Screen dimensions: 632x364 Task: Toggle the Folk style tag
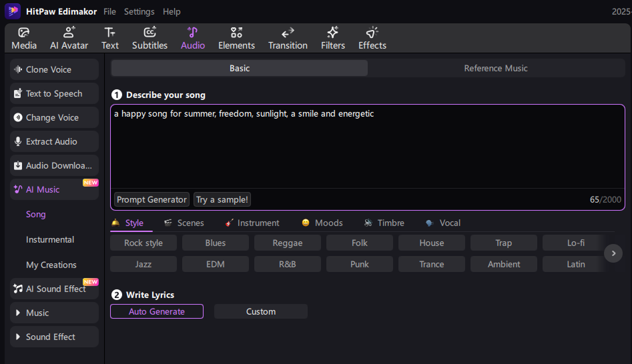[x=360, y=243]
